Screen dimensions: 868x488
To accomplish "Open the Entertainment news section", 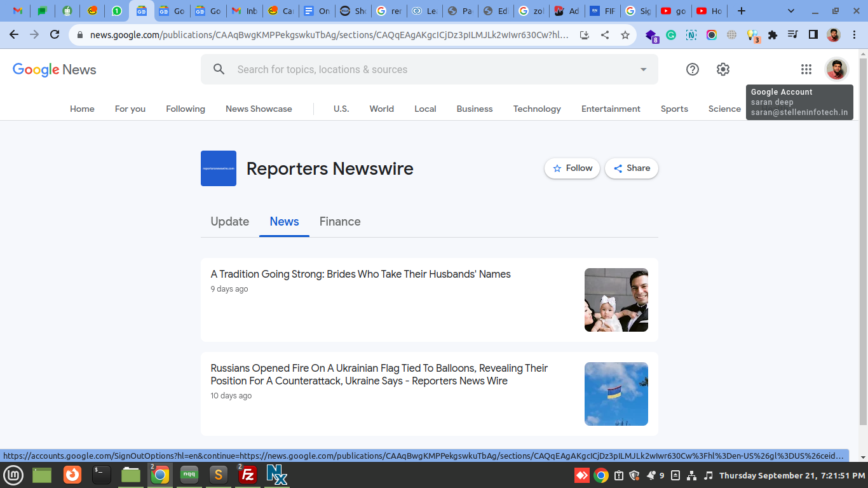I will [x=611, y=109].
